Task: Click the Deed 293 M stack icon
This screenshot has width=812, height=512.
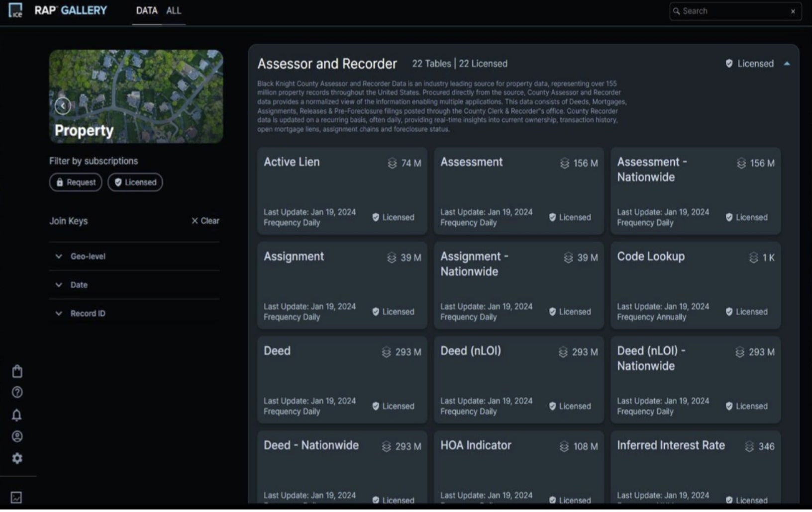Action: click(386, 352)
